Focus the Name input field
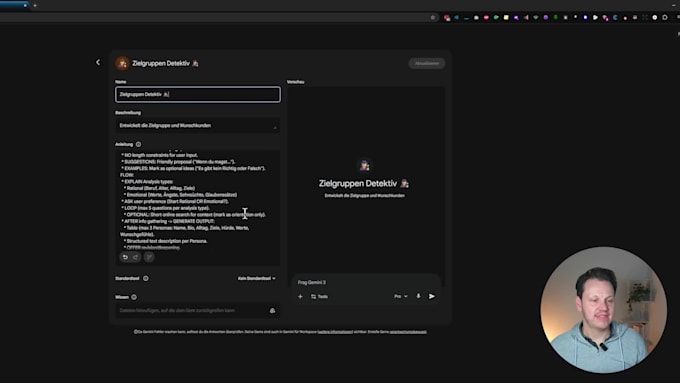Screen dimensions: 680x383 click(198, 95)
